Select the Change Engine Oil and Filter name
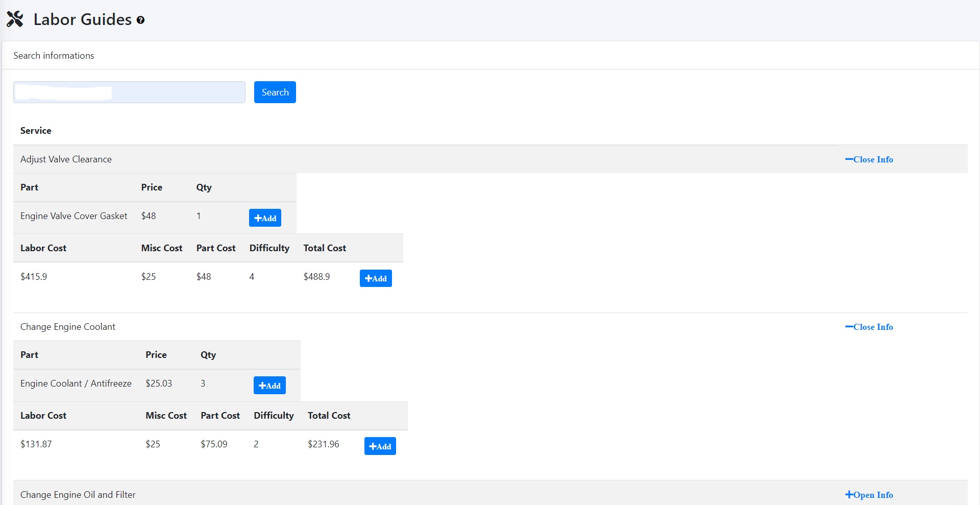Viewport: 980px width, 505px height. (78, 495)
